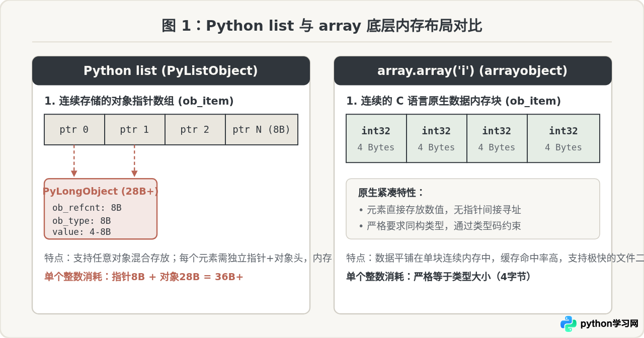This screenshot has height=338, width=644.
Task: Select the ob_refcnt: 8B line
Action: pos(87,208)
